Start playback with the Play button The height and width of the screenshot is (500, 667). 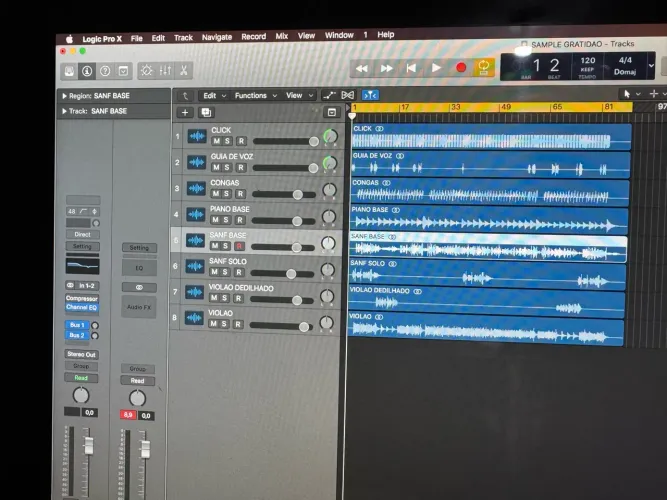(436, 68)
